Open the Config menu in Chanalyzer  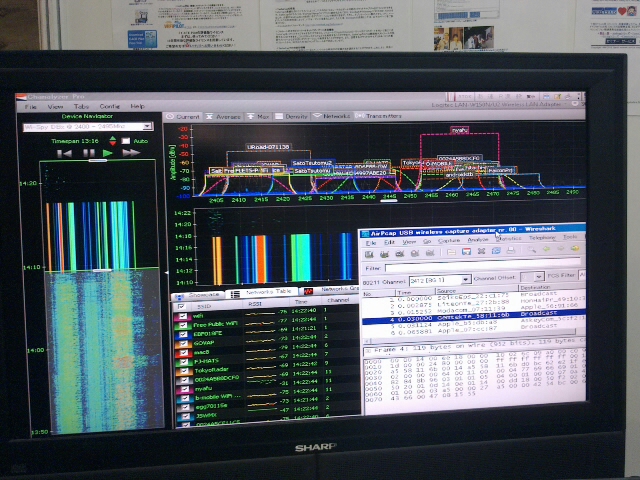tap(109, 106)
